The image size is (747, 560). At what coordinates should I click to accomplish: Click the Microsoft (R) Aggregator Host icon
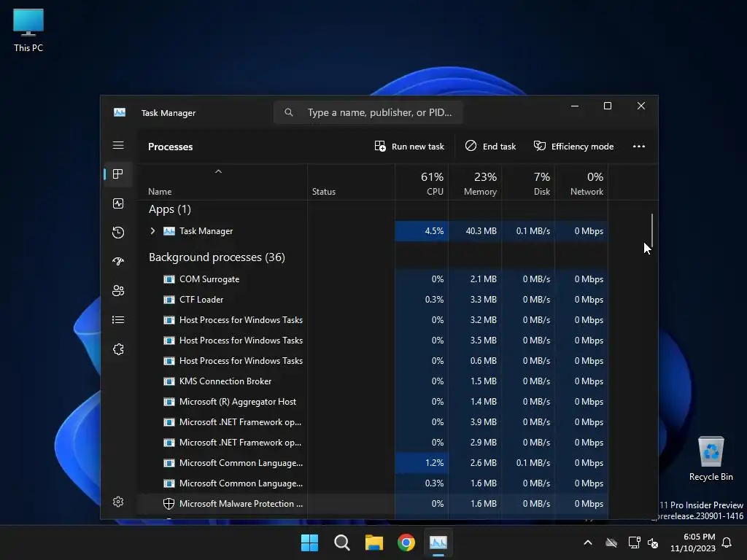click(169, 402)
